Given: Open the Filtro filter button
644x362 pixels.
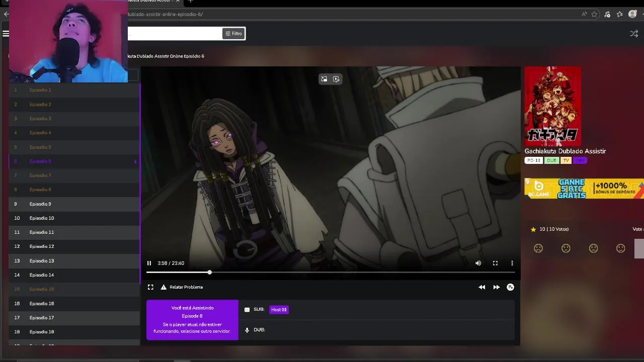Looking at the screenshot, I should point(233,34).
